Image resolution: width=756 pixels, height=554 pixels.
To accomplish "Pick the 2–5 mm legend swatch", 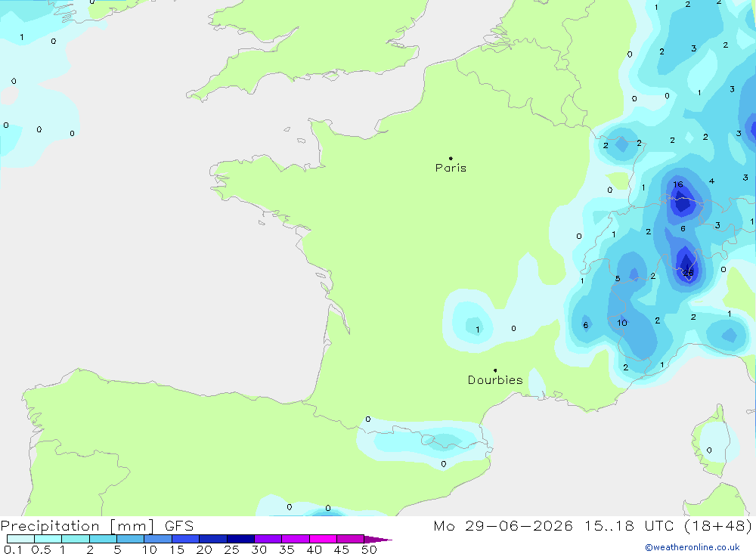I will point(103,539).
